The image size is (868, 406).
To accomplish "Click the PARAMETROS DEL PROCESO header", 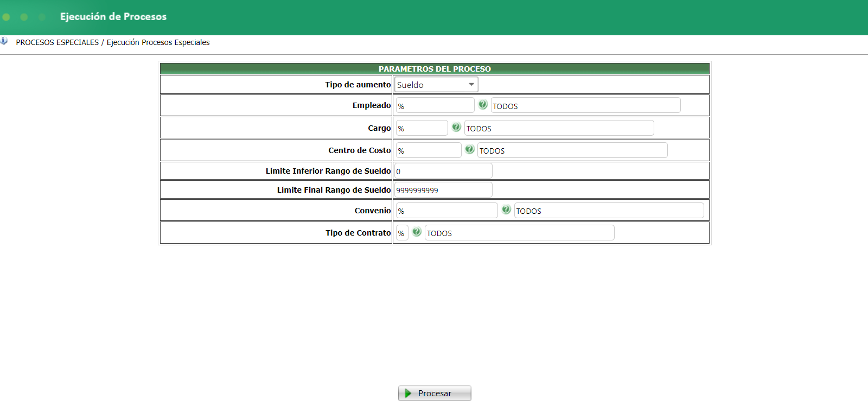I will pyautogui.click(x=435, y=69).
